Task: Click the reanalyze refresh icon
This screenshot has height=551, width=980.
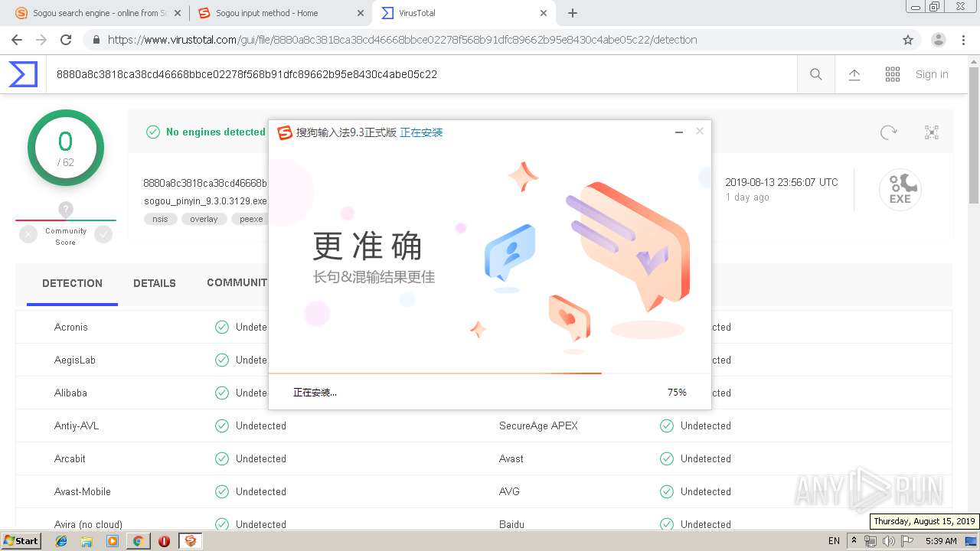Action: tap(888, 132)
